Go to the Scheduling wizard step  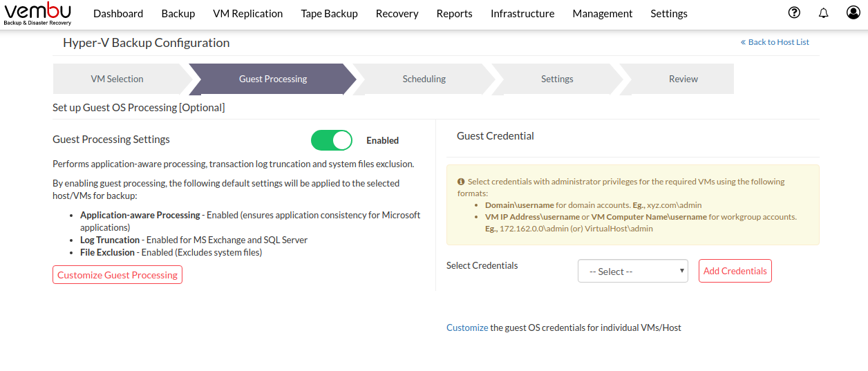[424, 79]
